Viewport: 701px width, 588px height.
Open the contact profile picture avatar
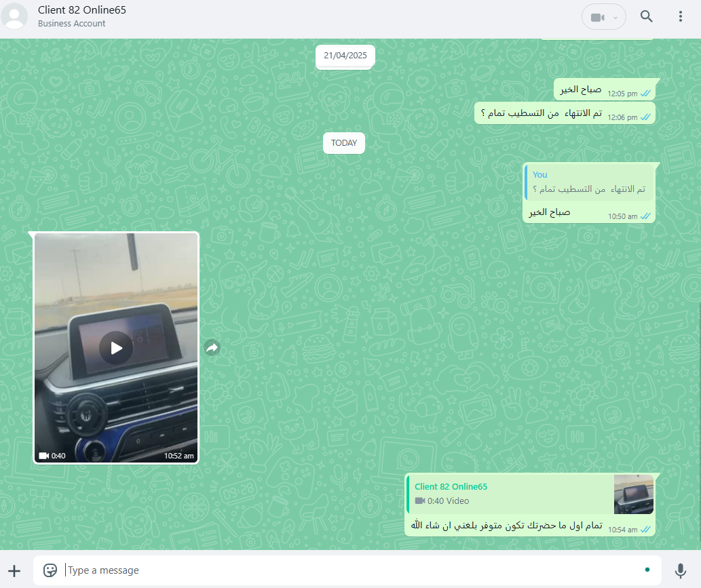[14, 16]
